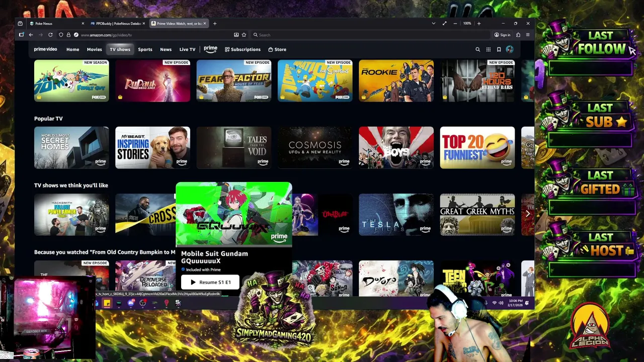
Task: Open Tales from the Void thumbnail
Action: (x=233, y=148)
